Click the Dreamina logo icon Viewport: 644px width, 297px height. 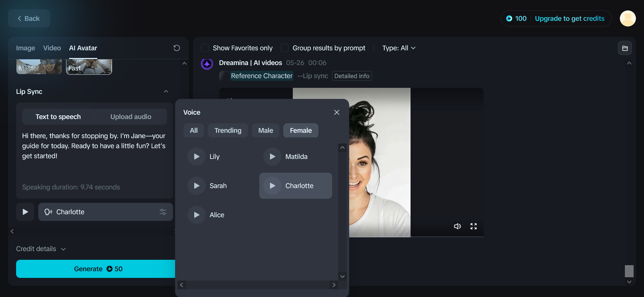[x=207, y=64]
